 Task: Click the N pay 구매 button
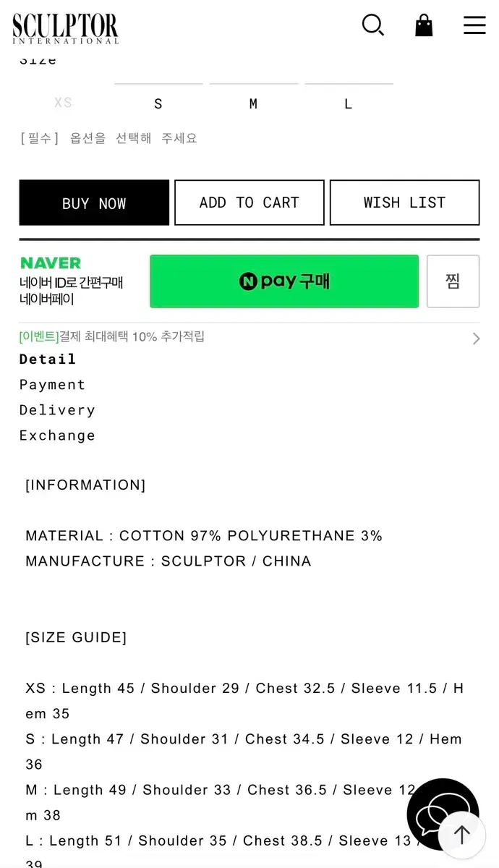284,281
